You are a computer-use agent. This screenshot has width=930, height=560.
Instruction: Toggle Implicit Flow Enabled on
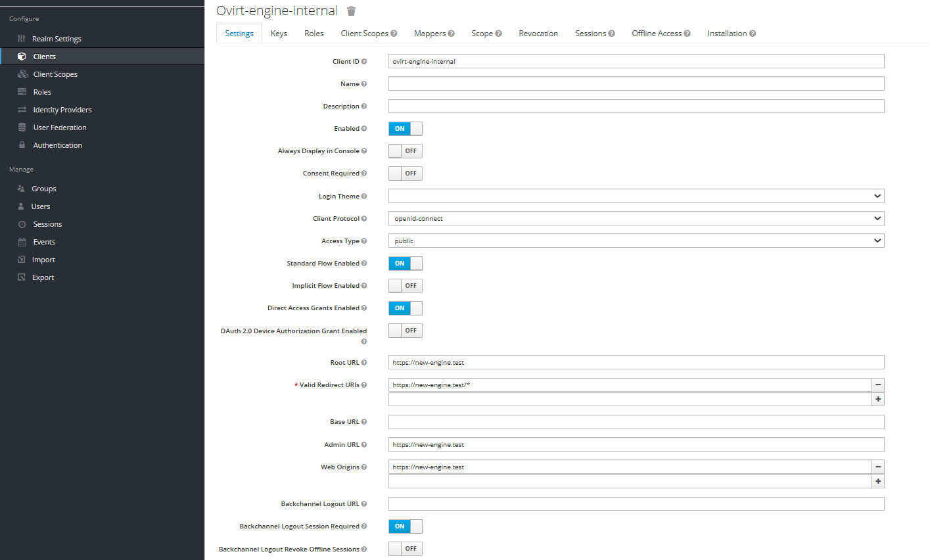pos(405,286)
